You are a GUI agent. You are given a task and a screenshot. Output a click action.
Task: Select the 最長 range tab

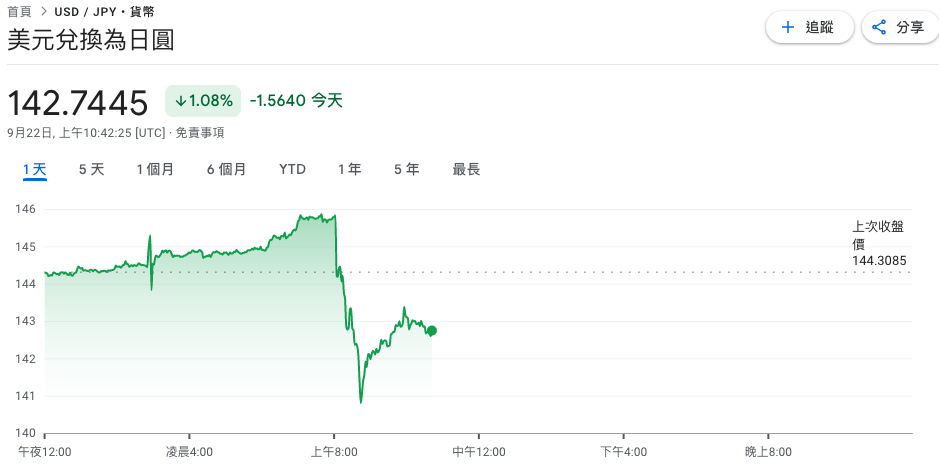pyautogui.click(x=467, y=169)
